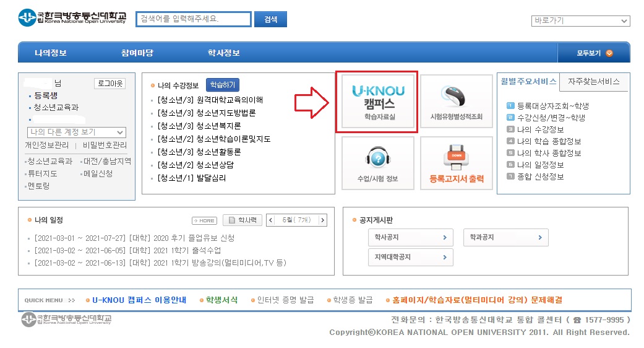Viewport: 644px width, 348px height.
Task: Expand the 나의 다른 계정 보기 dropdown
Action: click(x=76, y=133)
